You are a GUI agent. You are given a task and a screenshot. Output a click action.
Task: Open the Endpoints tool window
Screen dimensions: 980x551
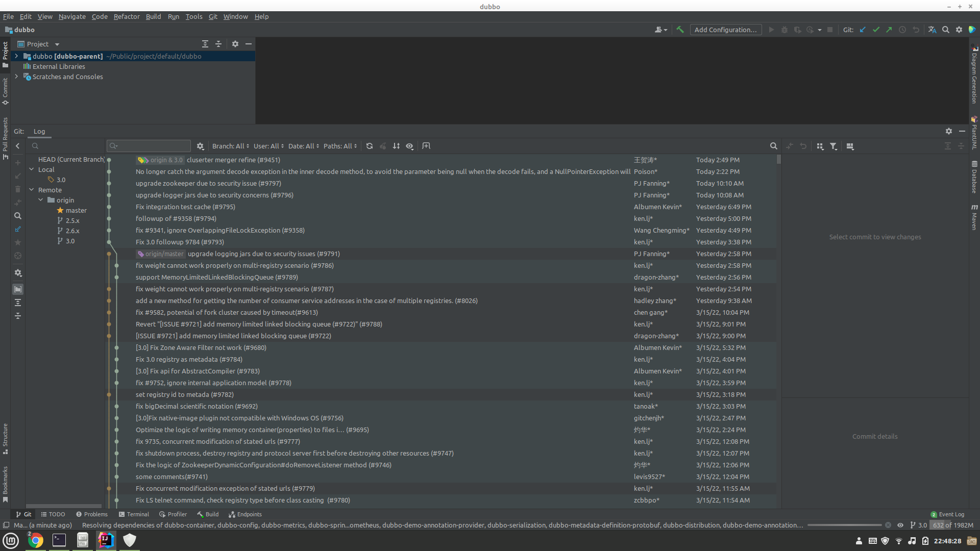tap(245, 514)
